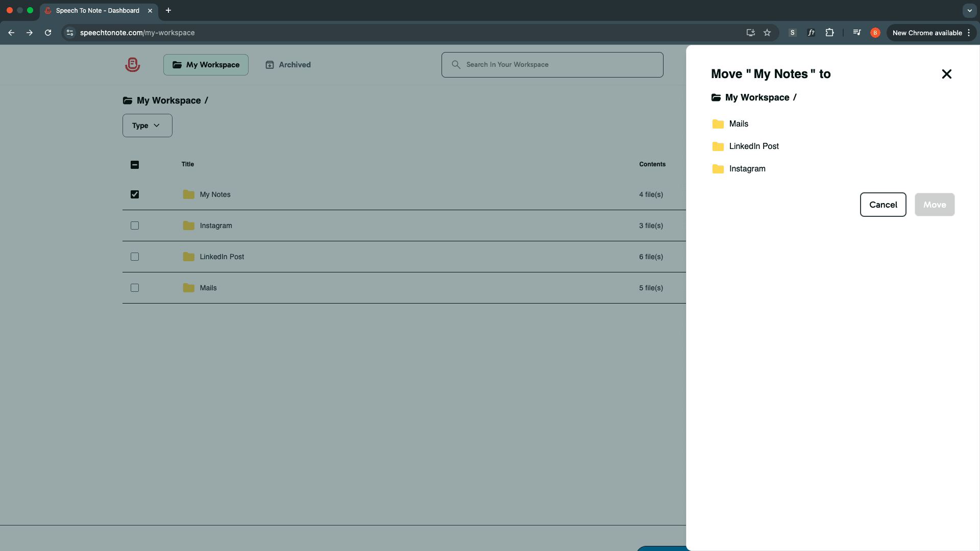Check the Instagram folder checkbox
Image resolution: width=980 pixels, height=551 pixels.
pos(135,226)
